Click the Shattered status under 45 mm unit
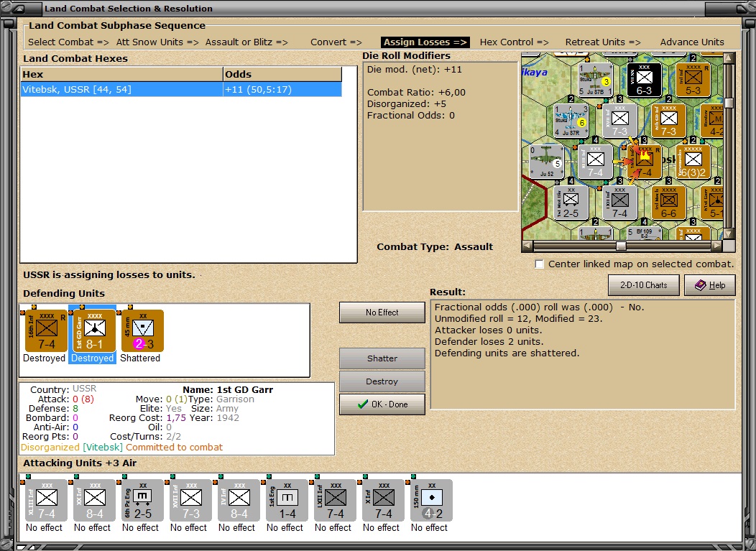The height and width of the screenshot is (551, 756). coord(140,358)
